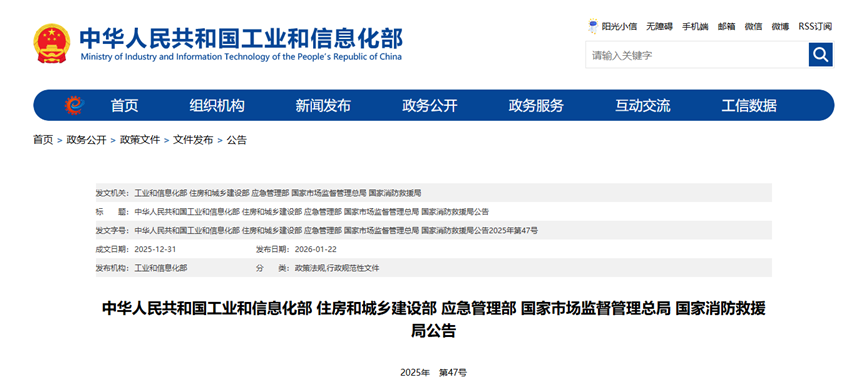The width and height of the screenshot is (850, 388).
Task: Click the 发文字号 text ending 第47号
Action: 336,231
